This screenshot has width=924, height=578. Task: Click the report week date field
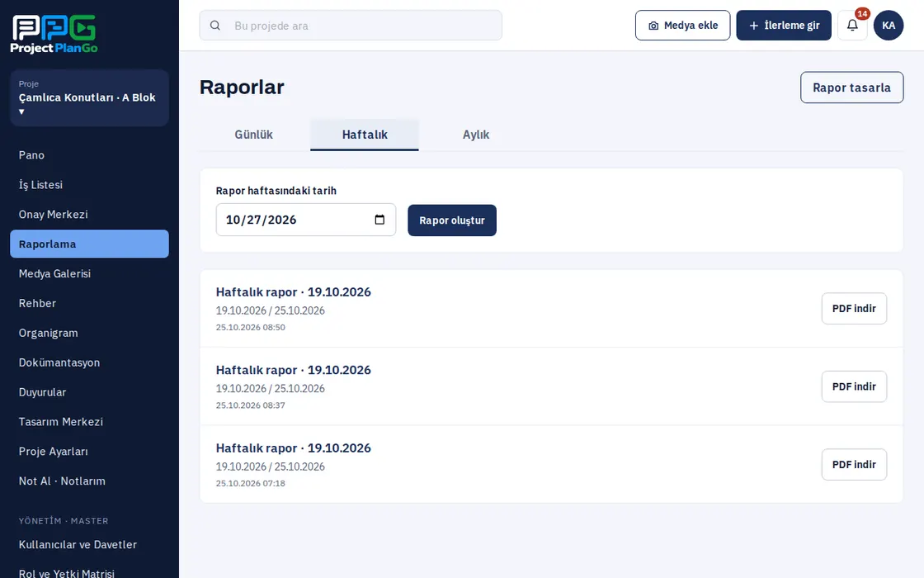tap(306, 220)
